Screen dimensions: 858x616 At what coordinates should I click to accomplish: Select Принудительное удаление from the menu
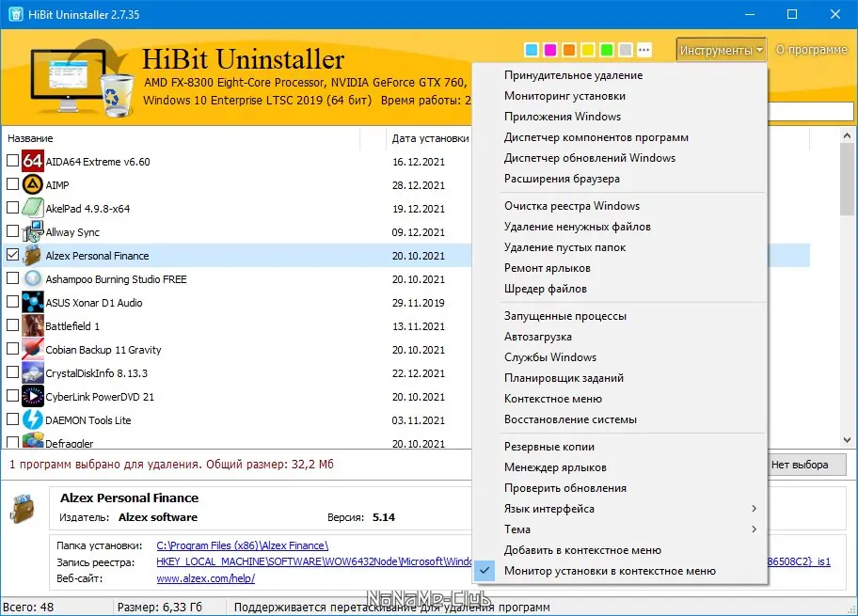(x=620, y=75)
